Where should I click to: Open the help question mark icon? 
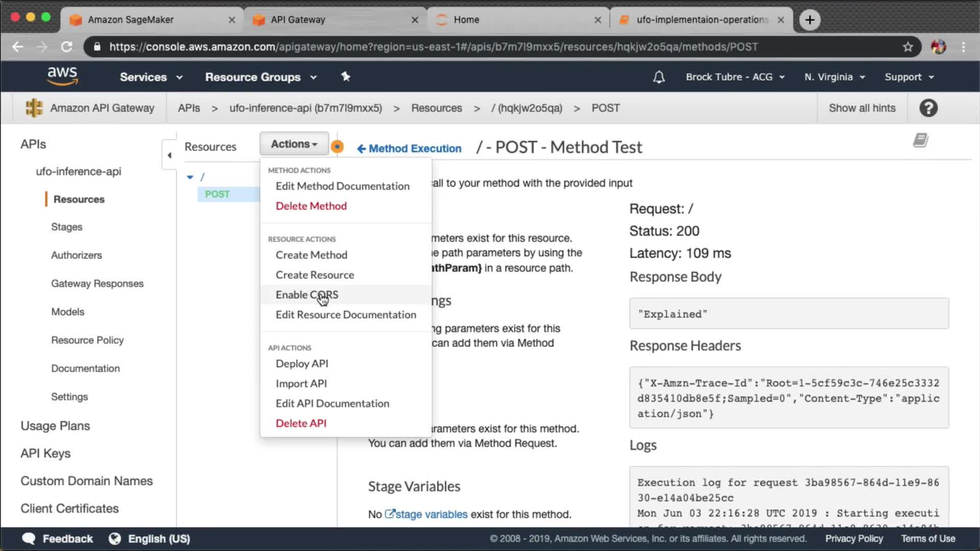928,108
